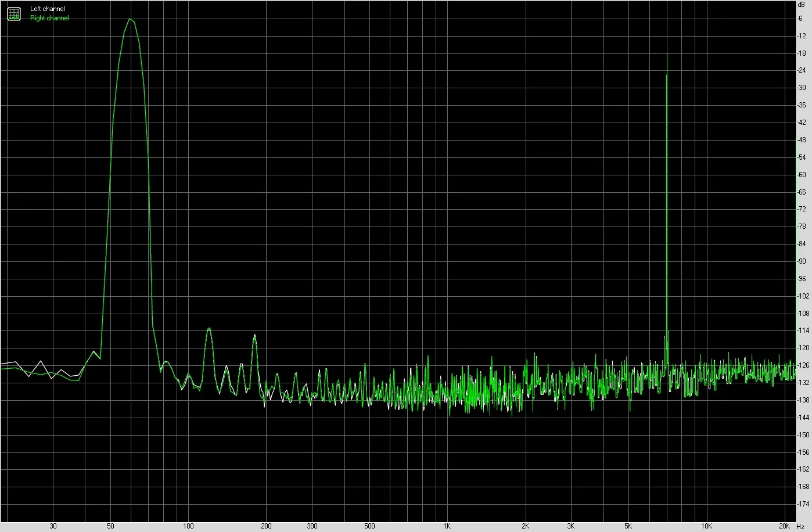
Task: Click the -54 dB scale label
Action: 802,157
